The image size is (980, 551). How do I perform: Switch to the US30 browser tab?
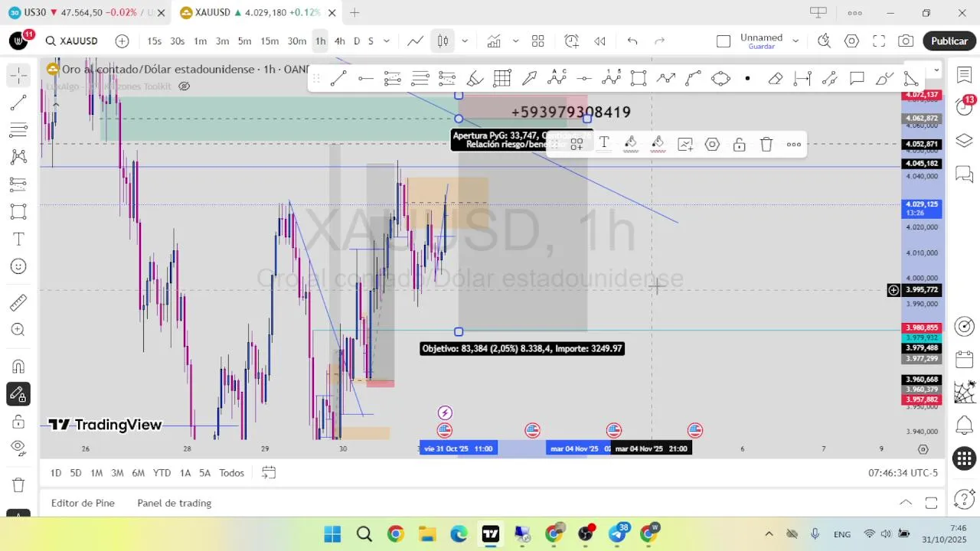click(x=86, y=12)
